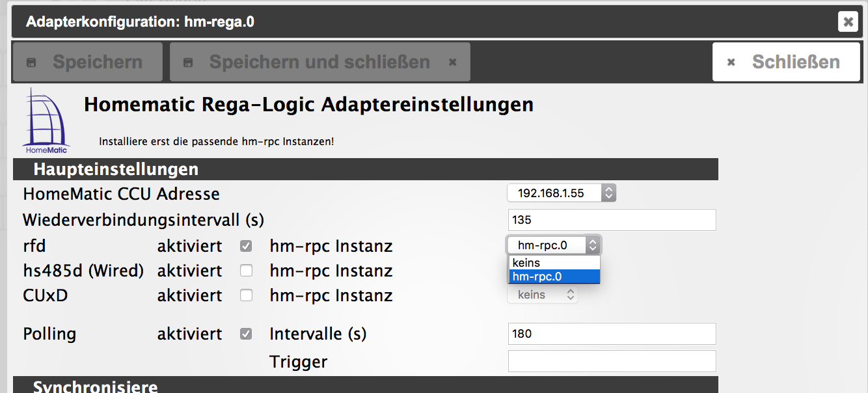The height and width of the screenshot is (393, 868).
Task: Enable the hs485d (Wired) checkbox
Action: click(x=246, y=271)
